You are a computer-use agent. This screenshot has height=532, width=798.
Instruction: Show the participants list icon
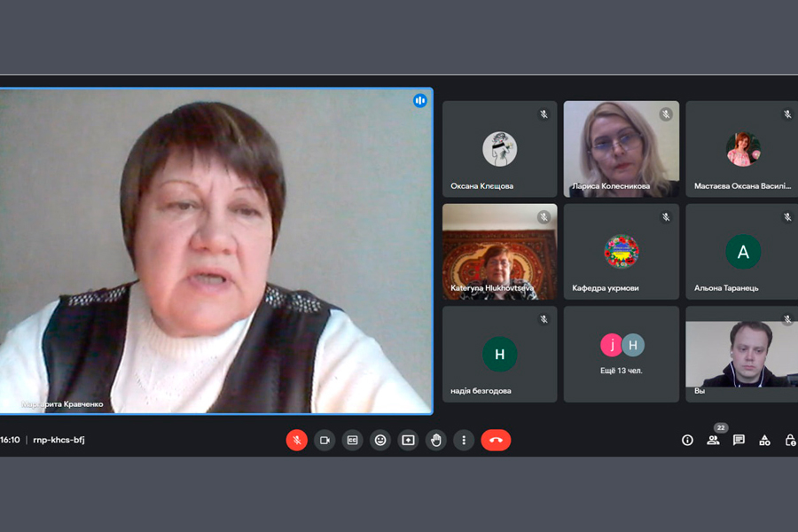click(x=713, y=441)
